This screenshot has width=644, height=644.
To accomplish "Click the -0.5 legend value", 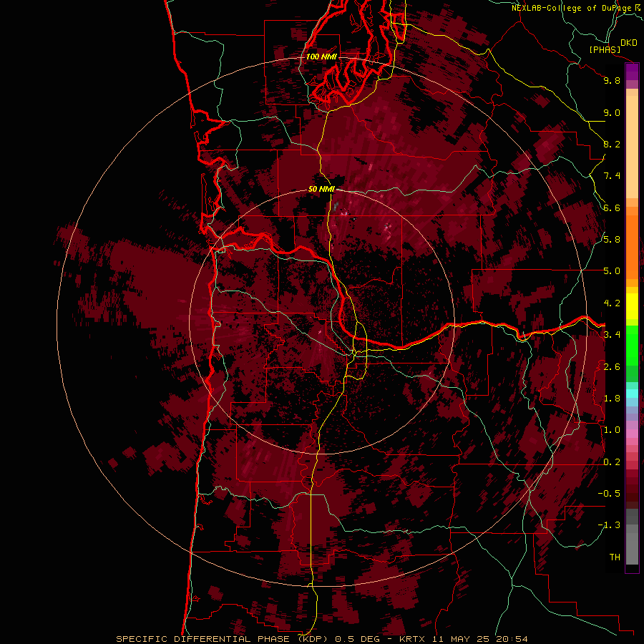I will 609,494.
